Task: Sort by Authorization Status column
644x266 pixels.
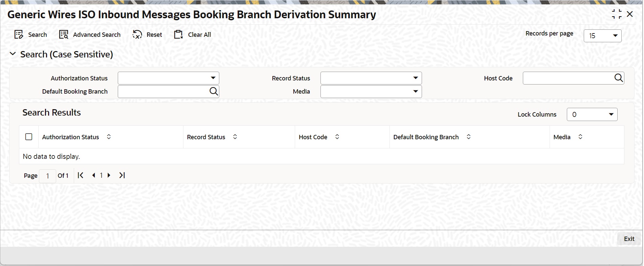Action: click(x=109, y=137)
